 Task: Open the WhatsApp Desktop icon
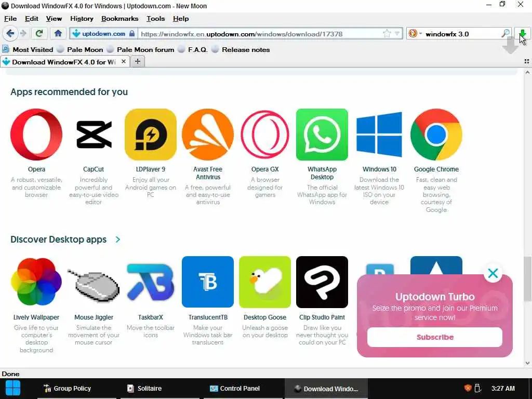pos(322,135)
